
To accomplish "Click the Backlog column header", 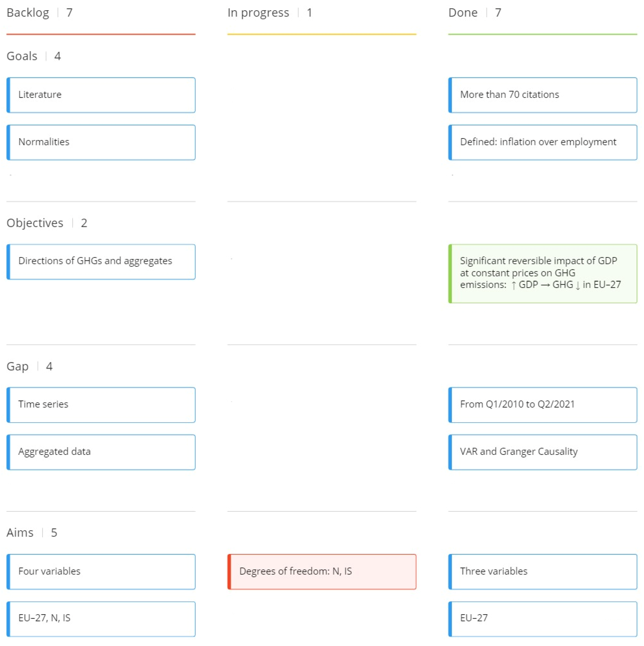I will click(x=28, y=13).
